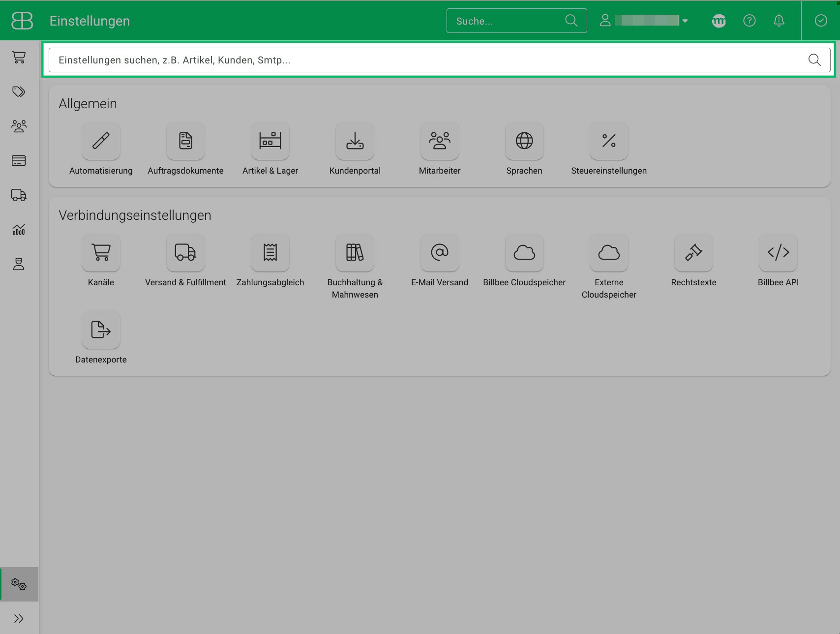Click the Allgemein section heading
840x634 pixels.
[x=88, y=104]
